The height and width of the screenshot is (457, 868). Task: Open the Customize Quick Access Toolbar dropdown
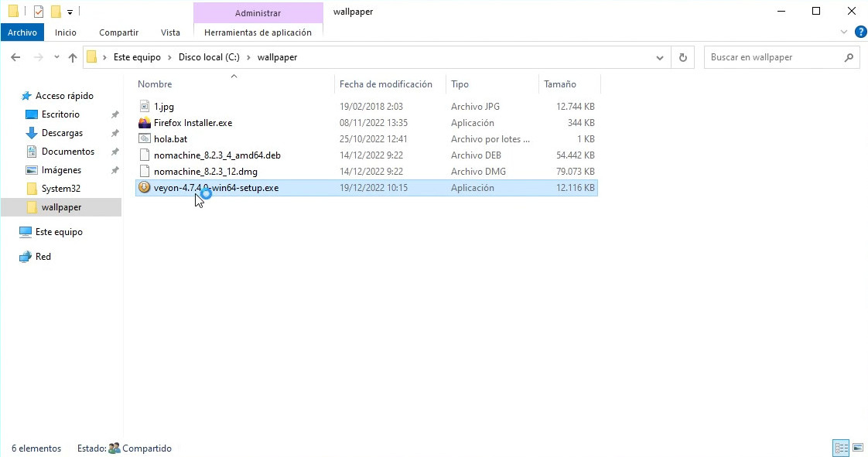click(70, 12)
